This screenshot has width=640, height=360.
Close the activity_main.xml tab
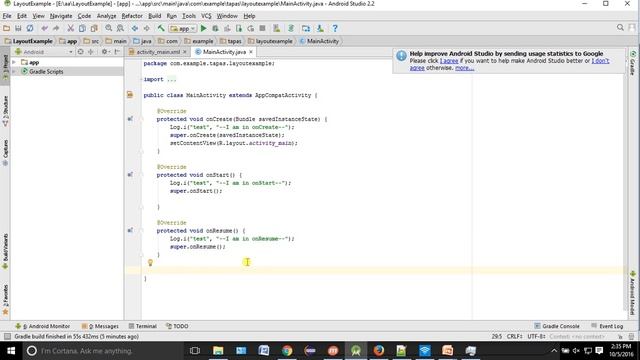185,52
